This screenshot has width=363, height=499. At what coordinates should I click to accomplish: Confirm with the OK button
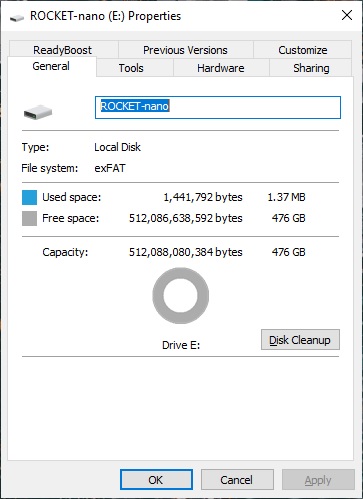point(156,480)
